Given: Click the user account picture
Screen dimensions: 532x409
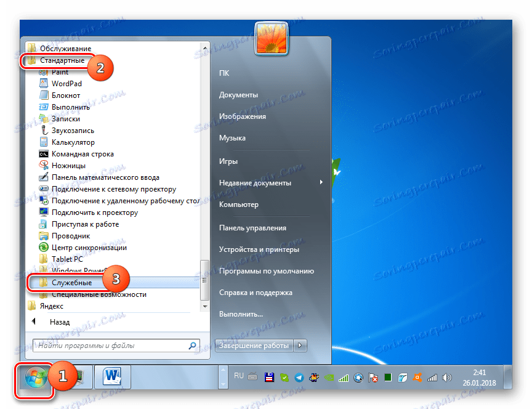Looking at the screenshot, I should pyautogui.click(x=272, y=38).
